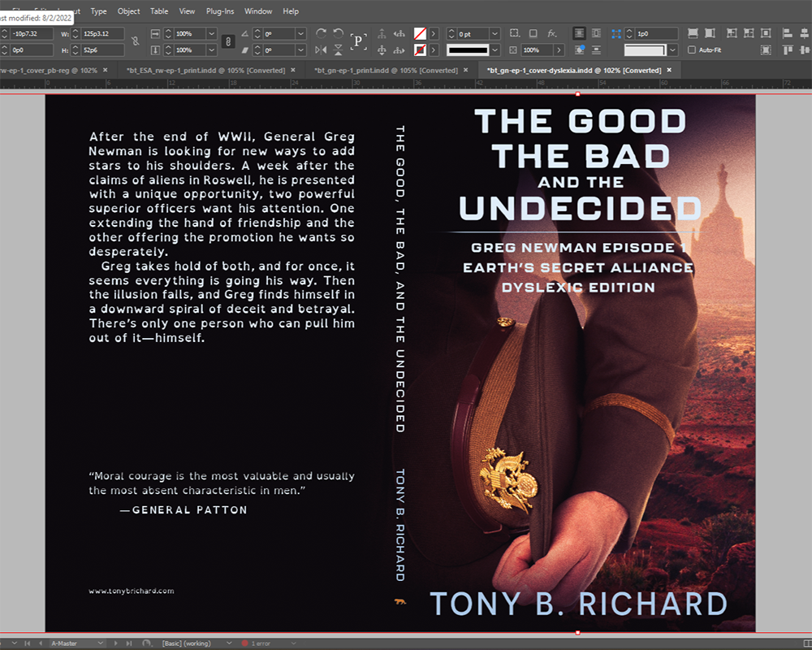Select the no text wrap icon
This screenshot has width=812, height=650.
[580, 33]
